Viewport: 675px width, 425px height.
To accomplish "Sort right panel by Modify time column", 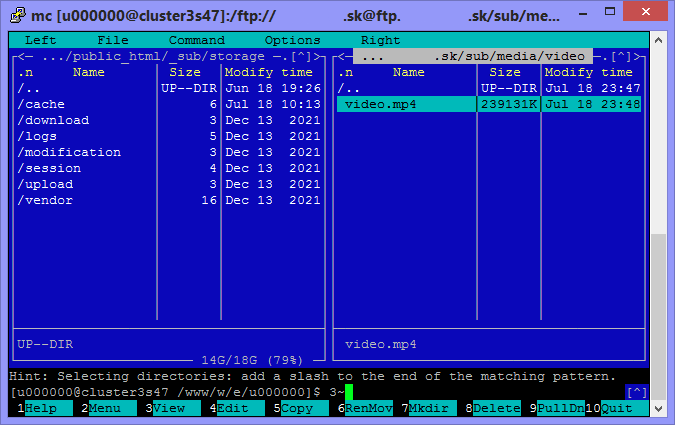I will [x=588, y=72].
